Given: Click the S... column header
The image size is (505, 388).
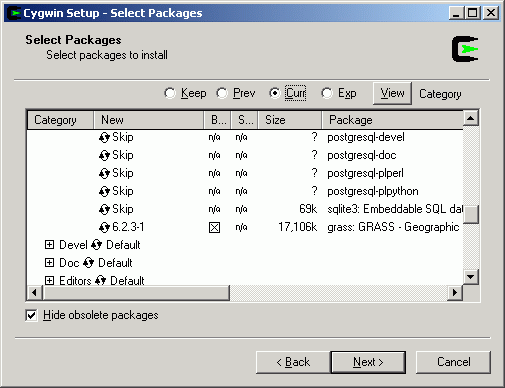Looking at the screenshot, I should coord(245,120).
